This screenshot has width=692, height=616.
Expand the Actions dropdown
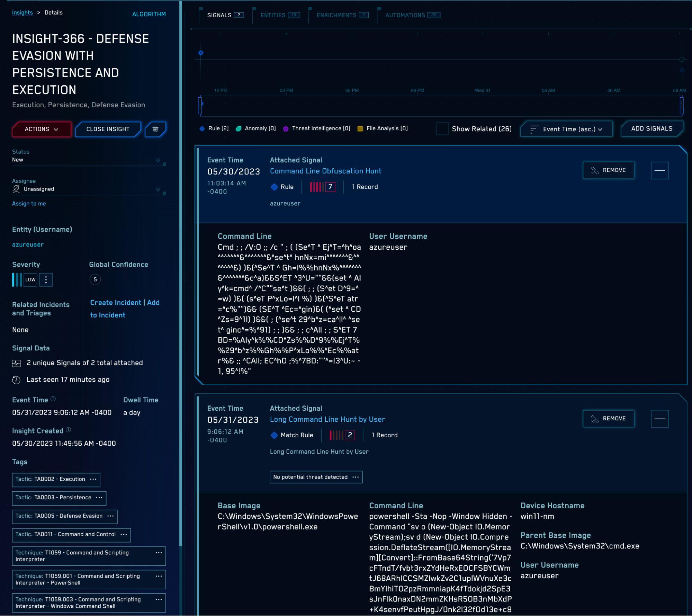pos(42,129)
